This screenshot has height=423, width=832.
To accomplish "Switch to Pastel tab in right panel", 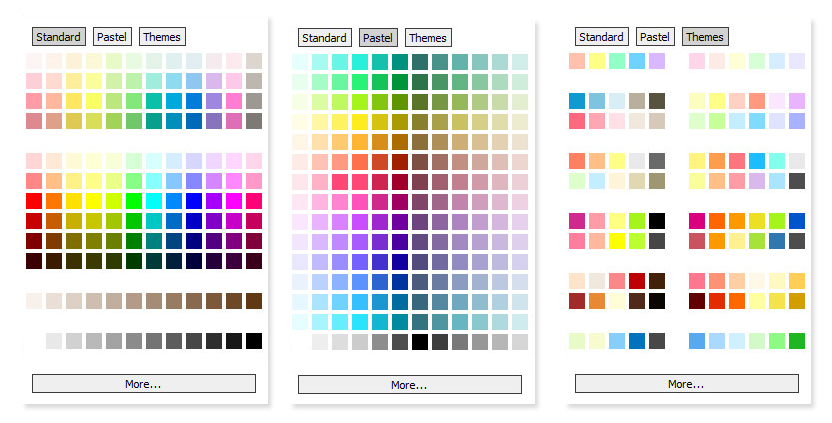I will tap(655, 37).
